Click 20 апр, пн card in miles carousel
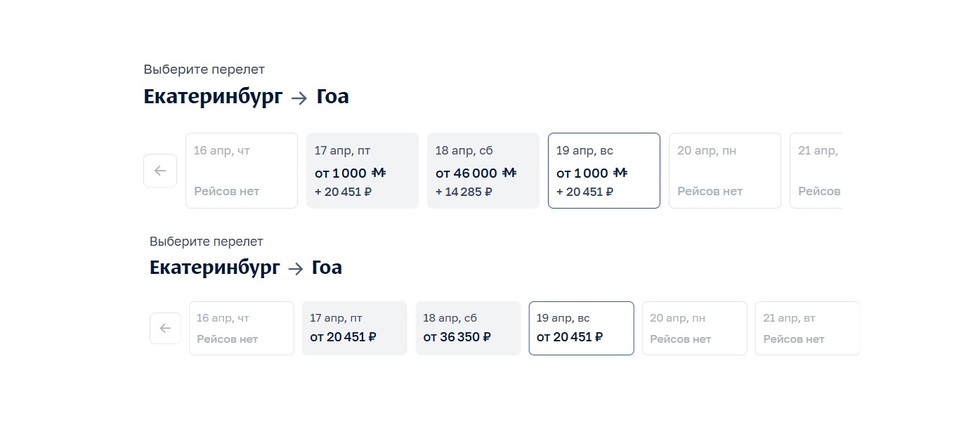The width and height of the screenshot is (980, 427). click(x=724, y=171)
